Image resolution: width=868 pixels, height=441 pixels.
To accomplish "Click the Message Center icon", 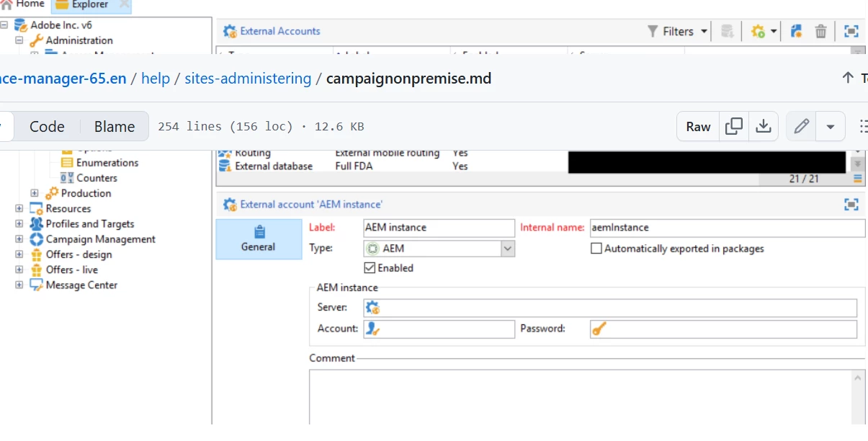I will [x=36, y=285].
